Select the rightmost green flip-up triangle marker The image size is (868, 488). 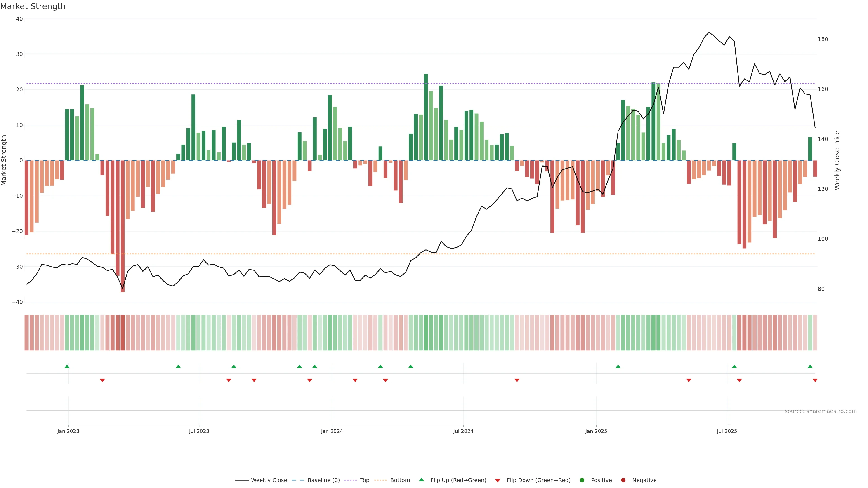click(810, 366)
